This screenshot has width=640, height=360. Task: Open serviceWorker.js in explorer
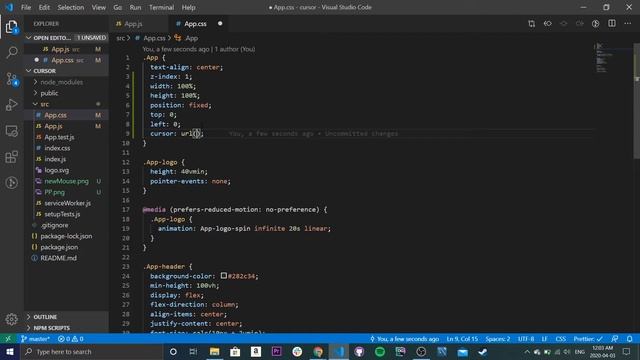[67, 203]
